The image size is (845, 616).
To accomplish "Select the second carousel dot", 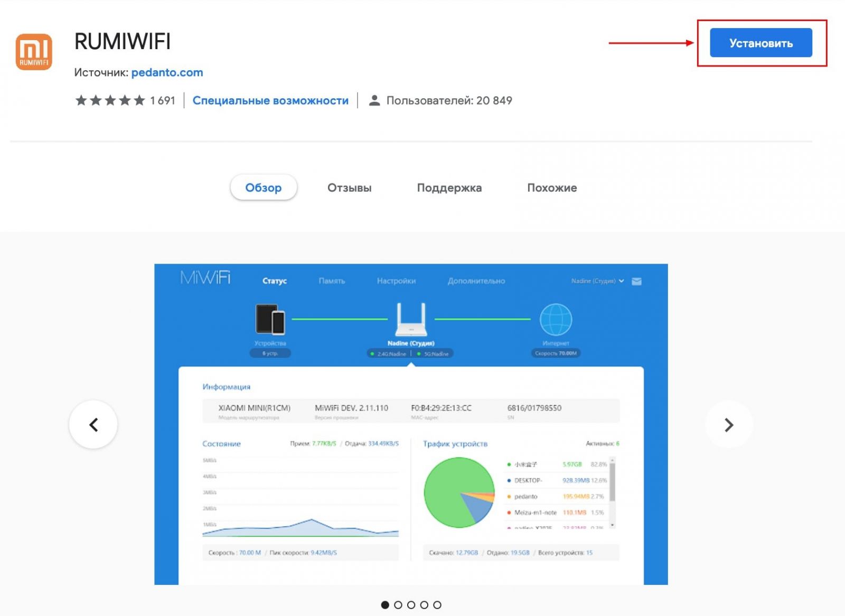I will [x=398, y=605].
